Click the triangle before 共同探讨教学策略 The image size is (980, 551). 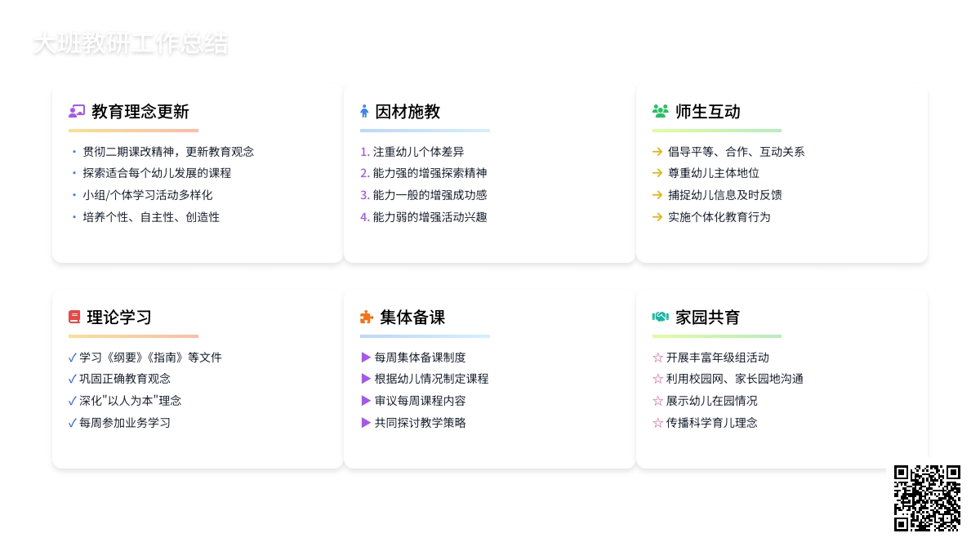[366, 423]
